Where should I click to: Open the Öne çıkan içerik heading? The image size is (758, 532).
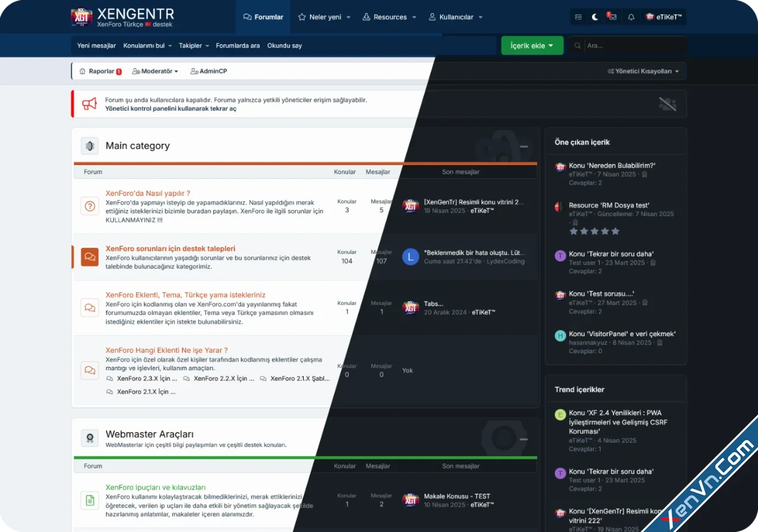click(582, 142)
